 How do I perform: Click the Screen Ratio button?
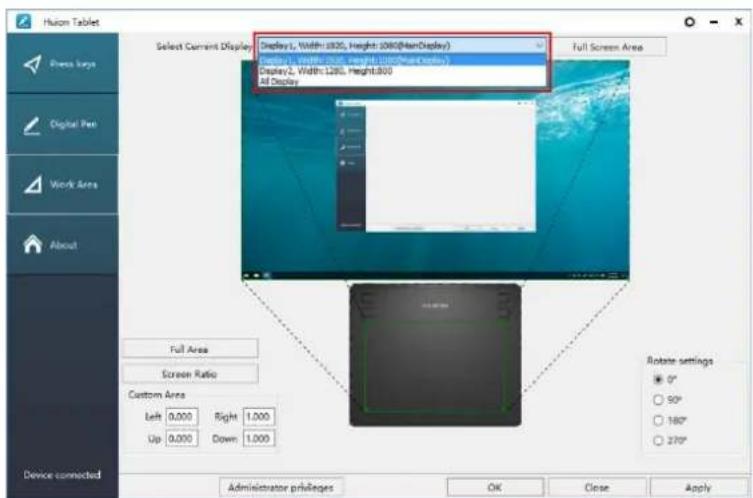click(x=190, y=374)
